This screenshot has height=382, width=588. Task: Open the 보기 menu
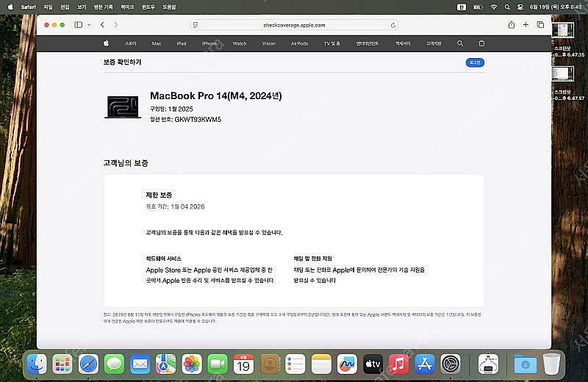coord(82,7)
